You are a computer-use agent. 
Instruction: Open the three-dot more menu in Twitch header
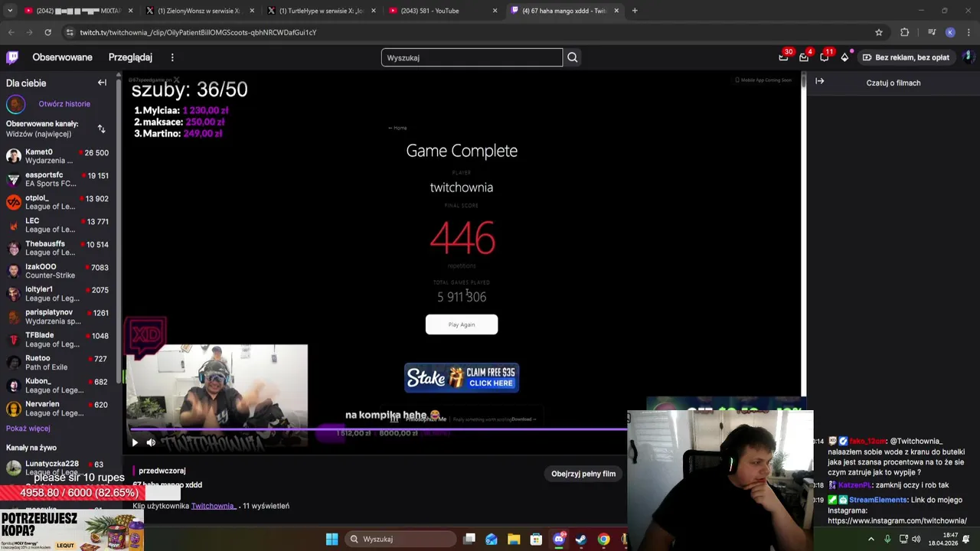click(x=172, y=57)
